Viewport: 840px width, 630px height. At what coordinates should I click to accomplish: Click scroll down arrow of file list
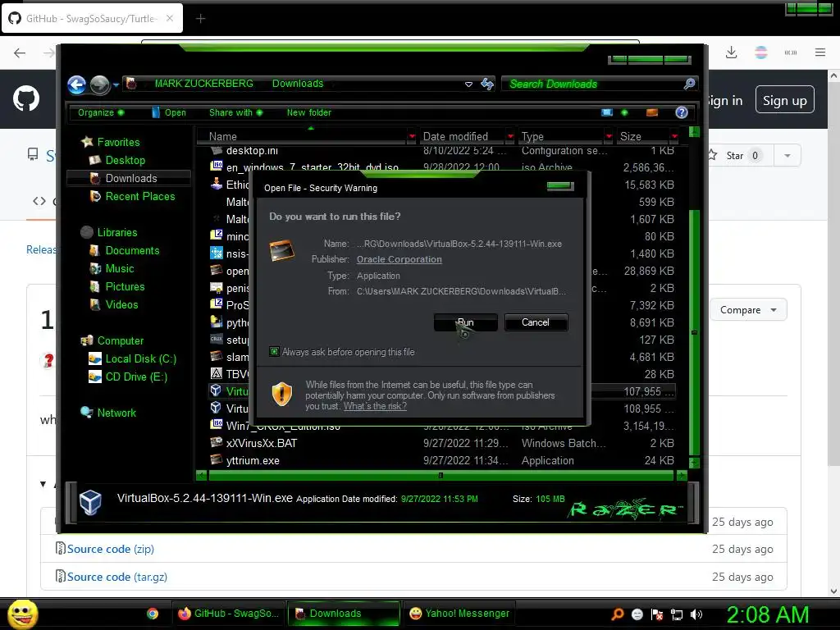pyautogui.click(x=694, y=463)
